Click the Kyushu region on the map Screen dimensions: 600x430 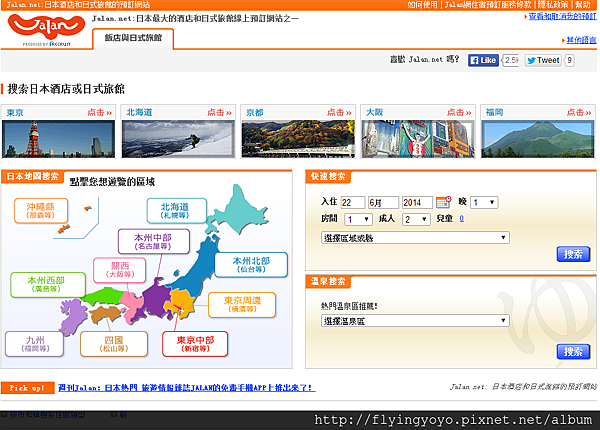tap(73, 317)
